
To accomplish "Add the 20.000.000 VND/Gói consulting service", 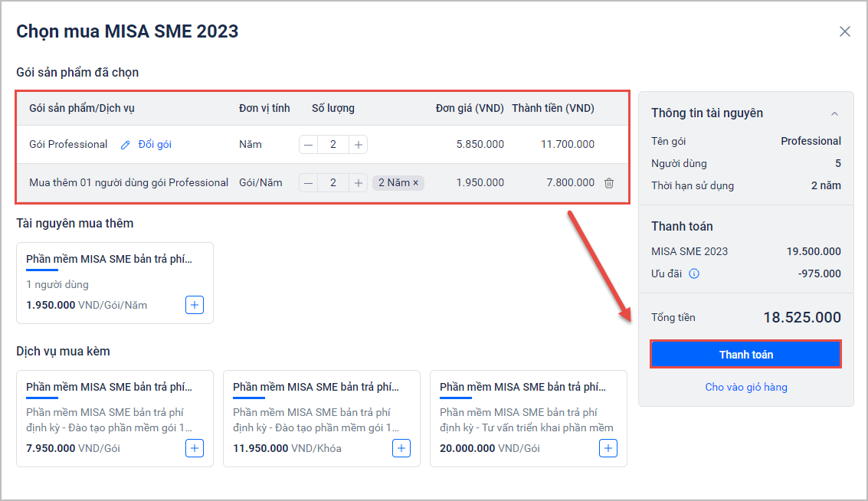I will pos(608,448).
